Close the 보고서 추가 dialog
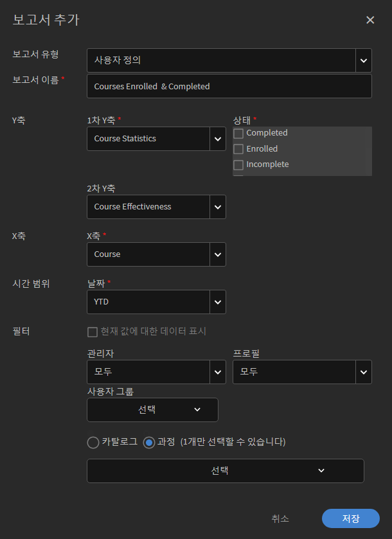 [x=370, y=20]
